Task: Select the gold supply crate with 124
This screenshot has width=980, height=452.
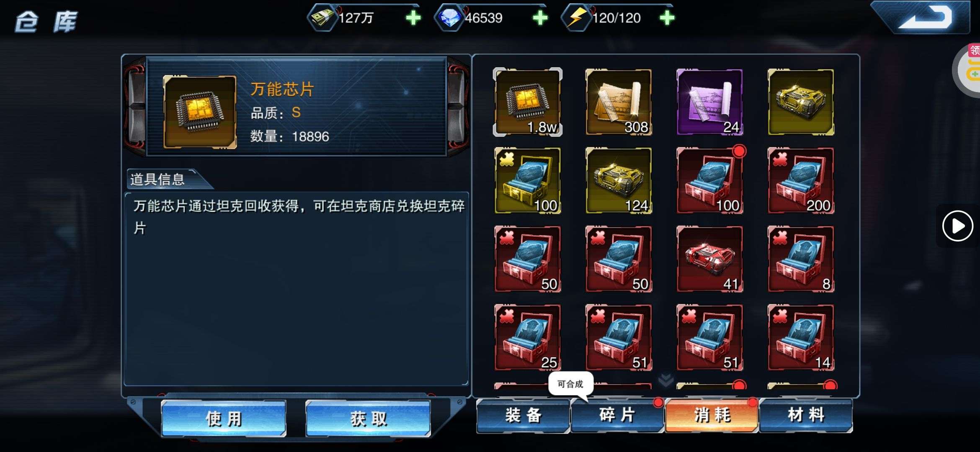Action: 619,181
